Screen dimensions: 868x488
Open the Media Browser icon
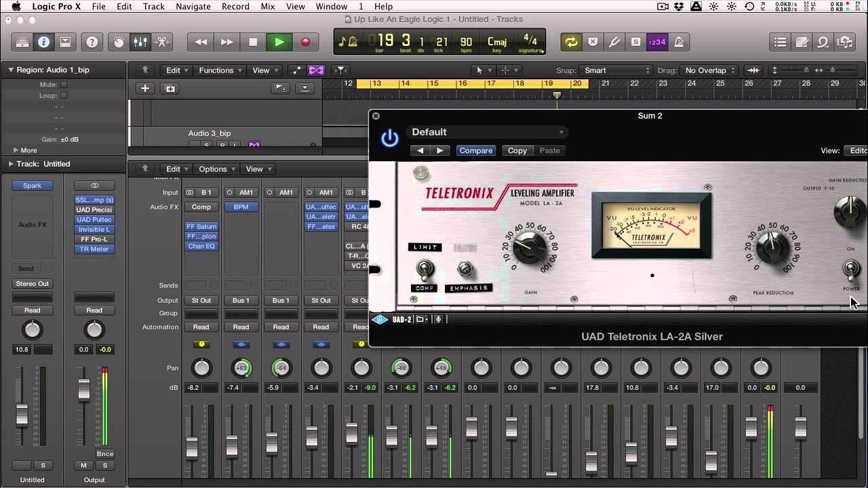tap(845, 42)
